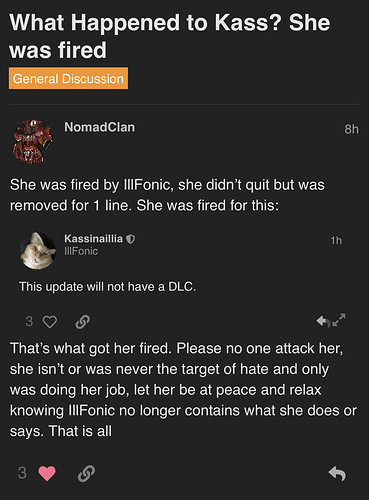Unlike NomadClan's post via the pink heart

(x=47, y=473)
